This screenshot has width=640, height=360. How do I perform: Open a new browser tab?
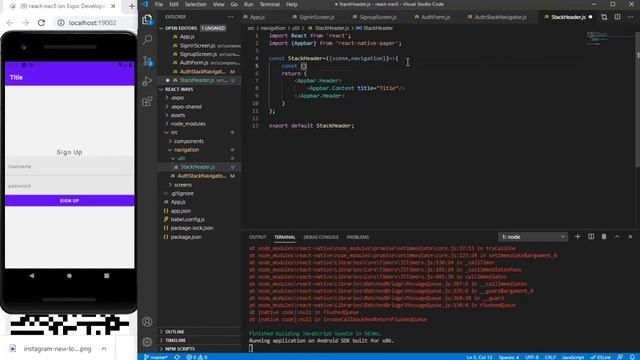pos(131,7)
